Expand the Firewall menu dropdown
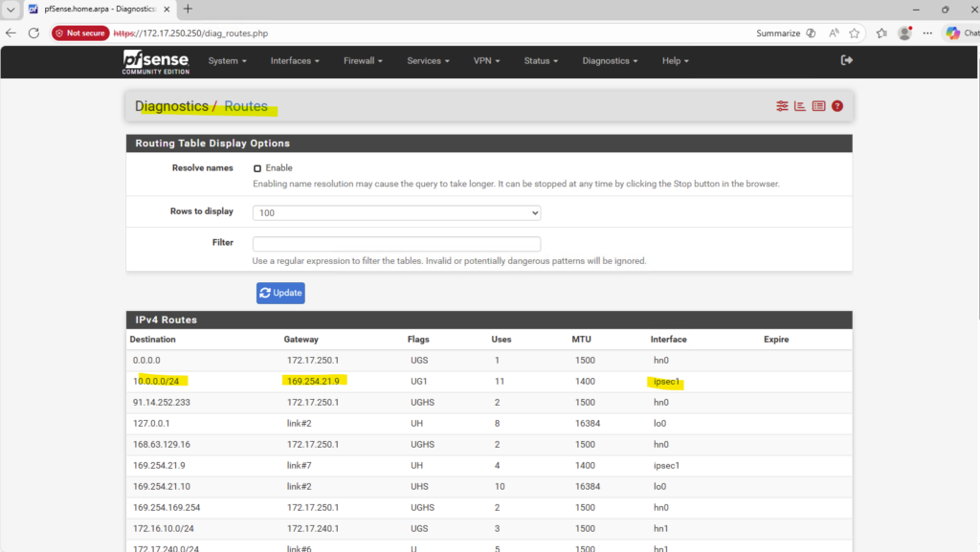The width and height of the screenshot is (980, 552). tap(363, 61)
